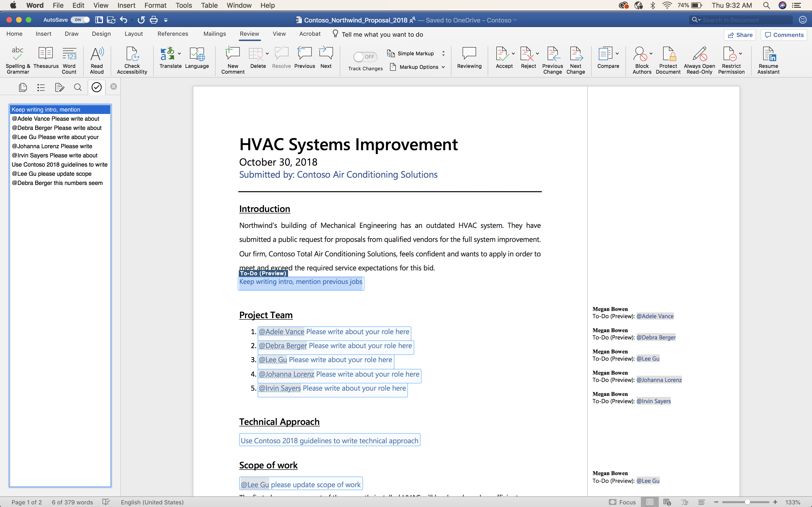Switch to Focus mode in status bar
This screenshot has height=507, width=812.
(x=623, y=502)
